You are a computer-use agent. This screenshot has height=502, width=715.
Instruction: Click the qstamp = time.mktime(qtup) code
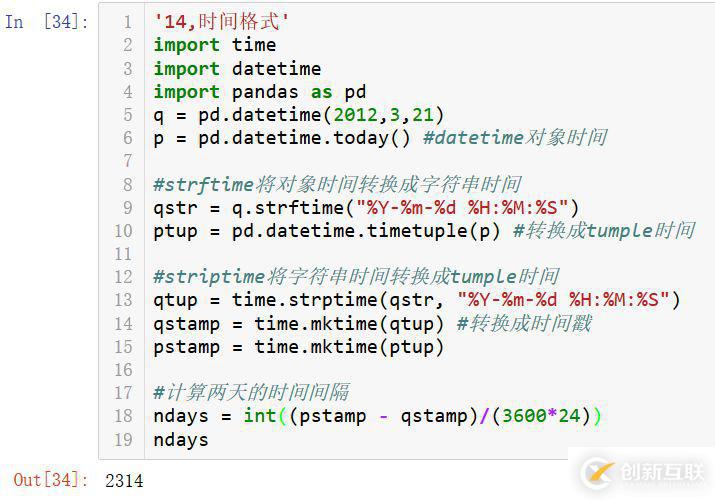tap(300, 324)
